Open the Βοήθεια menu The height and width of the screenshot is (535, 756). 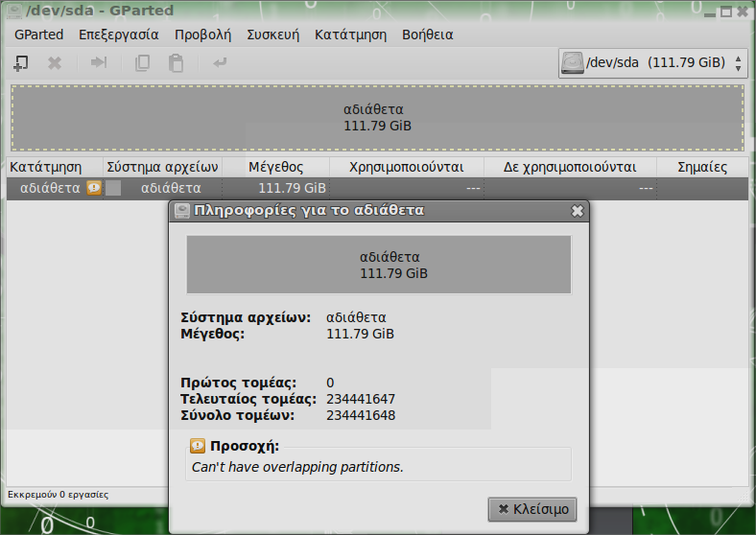pyautogui.click(x=427, y=35)
